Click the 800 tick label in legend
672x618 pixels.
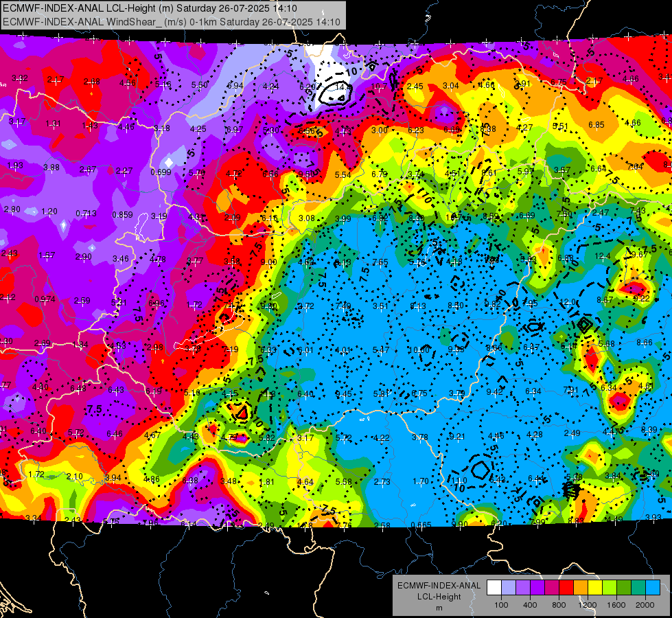(559, 605)
